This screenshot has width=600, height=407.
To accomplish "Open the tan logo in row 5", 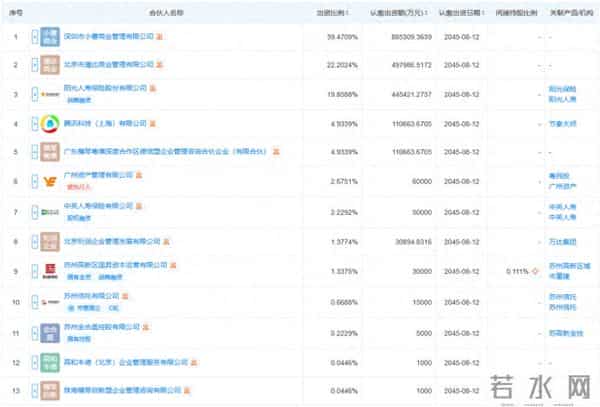I will pyautogui.click(x=50, y=152).
